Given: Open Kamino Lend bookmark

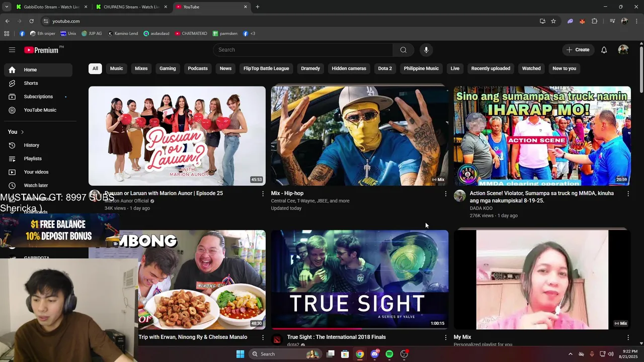Looking at the screenshot, I should tap(123, 34).
